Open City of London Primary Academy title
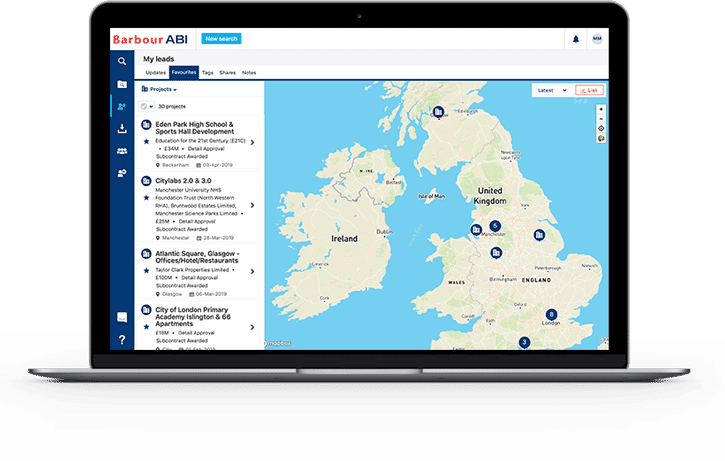 pyautogui.click(x=193, y=317)
